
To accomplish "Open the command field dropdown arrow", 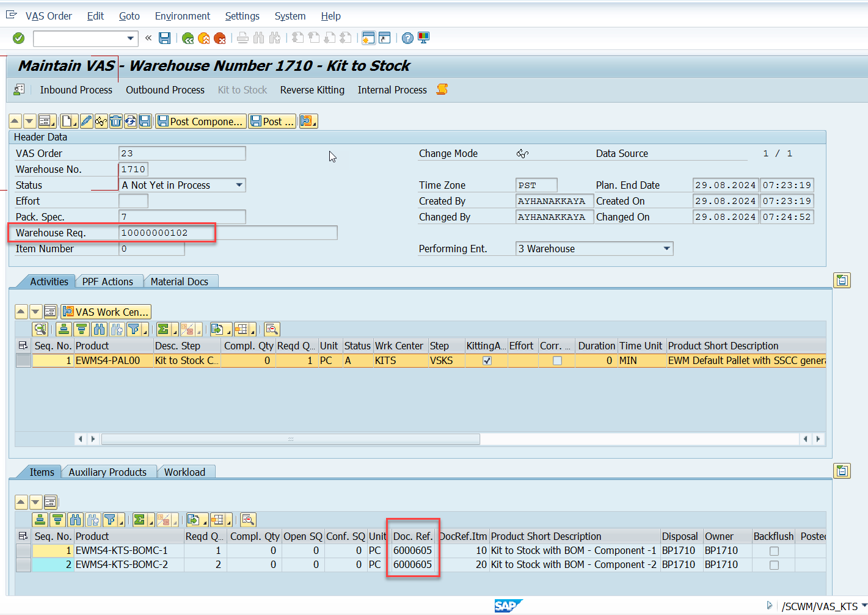I will point(130,38).
